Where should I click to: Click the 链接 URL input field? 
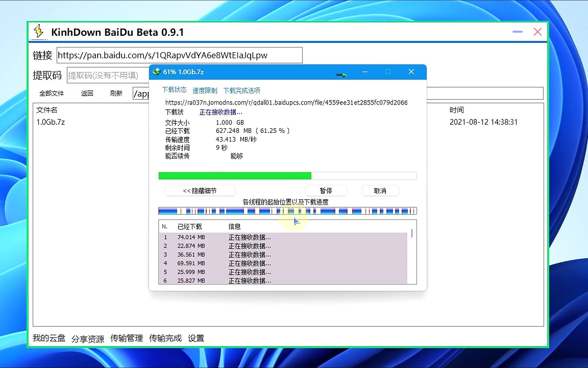point(179,55)
